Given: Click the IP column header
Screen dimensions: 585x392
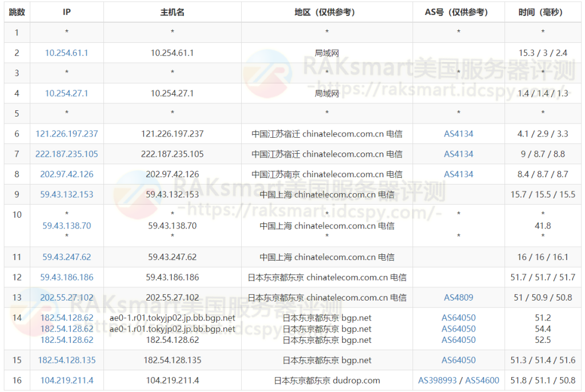Looking at the screenshot, I should coord(66,12).
